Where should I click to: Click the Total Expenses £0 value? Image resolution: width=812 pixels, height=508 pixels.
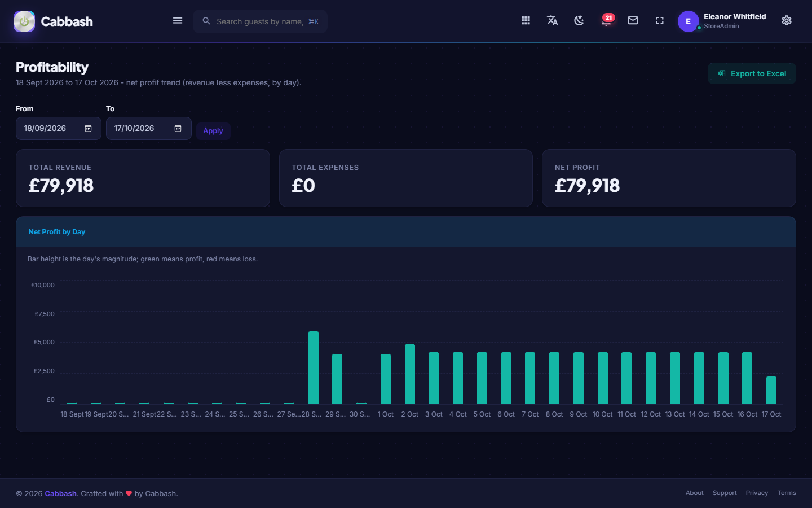(x=303, y=186)
